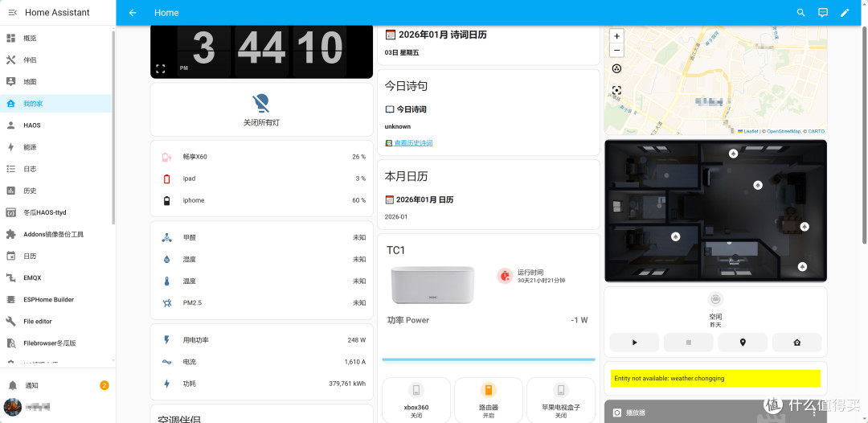Click 关闭所有灯 to turn off all lights
Image resolution: width=868 pixels, height=423 pixels.
pyautogui.click(x=261, y=109)
